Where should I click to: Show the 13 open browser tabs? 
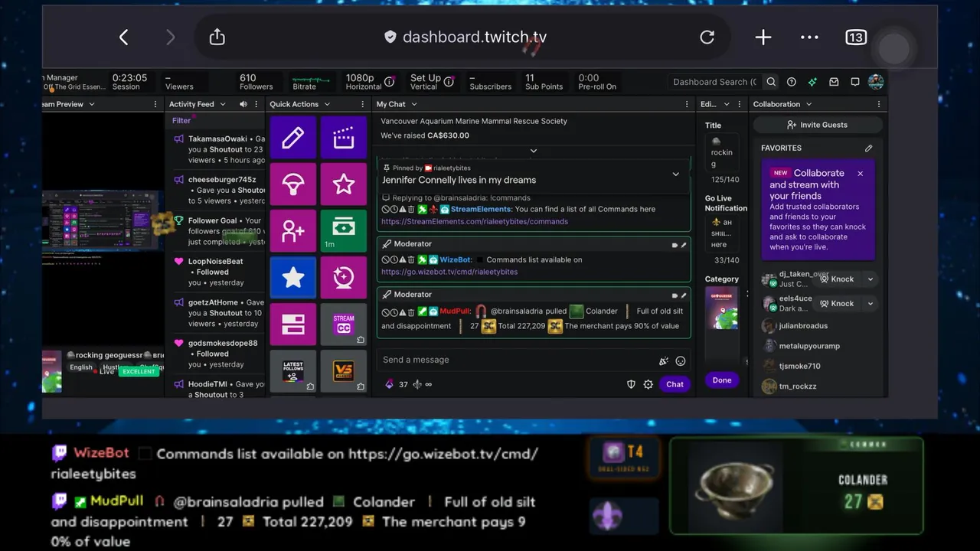[855, 37]
